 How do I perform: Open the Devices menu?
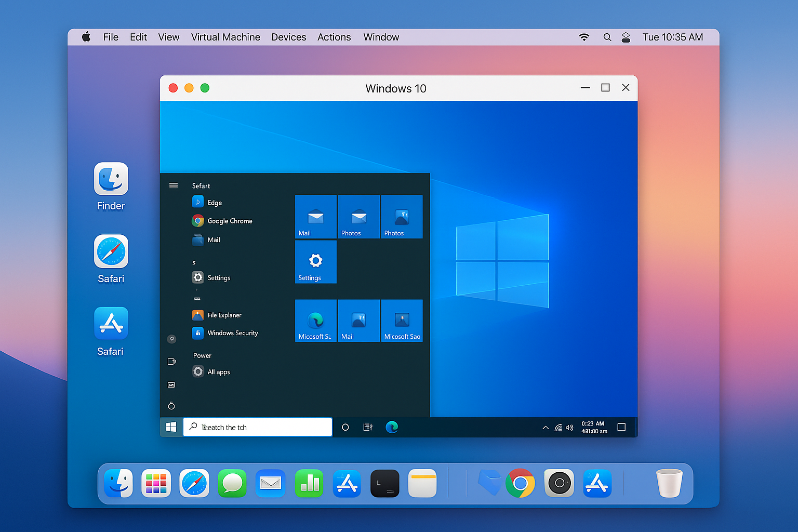pyautogui.click(x=288, y=37)
